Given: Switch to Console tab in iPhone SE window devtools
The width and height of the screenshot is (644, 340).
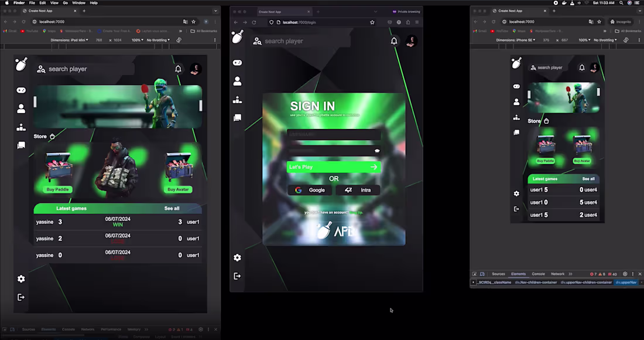Looking at the screenshot, I should 538,274.
